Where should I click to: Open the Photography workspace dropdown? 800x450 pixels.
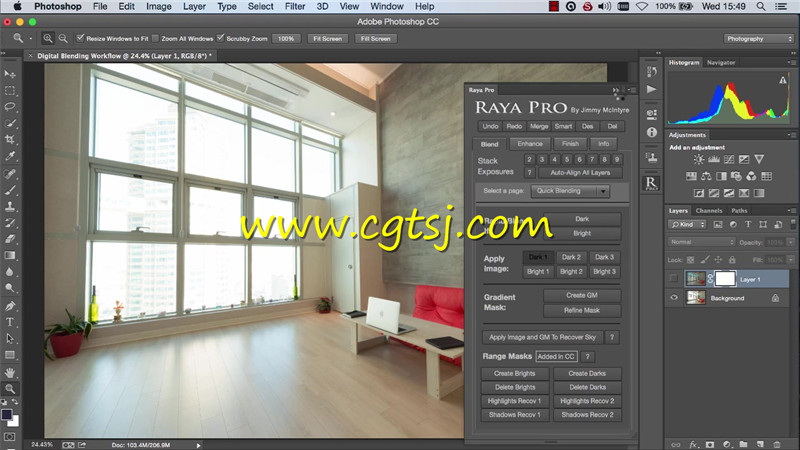(x=759, y=39)
